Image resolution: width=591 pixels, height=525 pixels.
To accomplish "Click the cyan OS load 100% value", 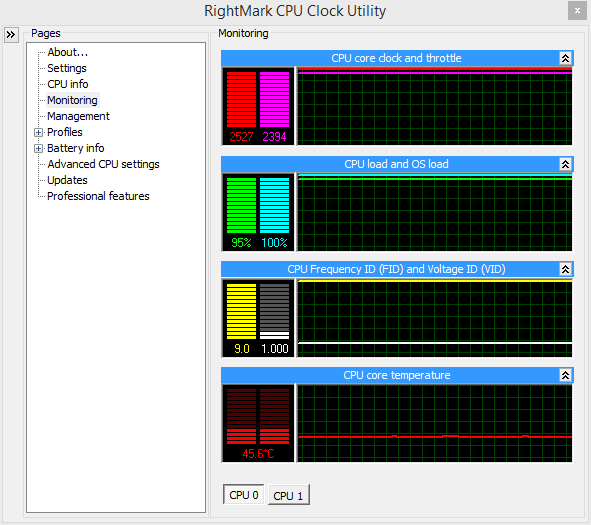I will (274, 243).
